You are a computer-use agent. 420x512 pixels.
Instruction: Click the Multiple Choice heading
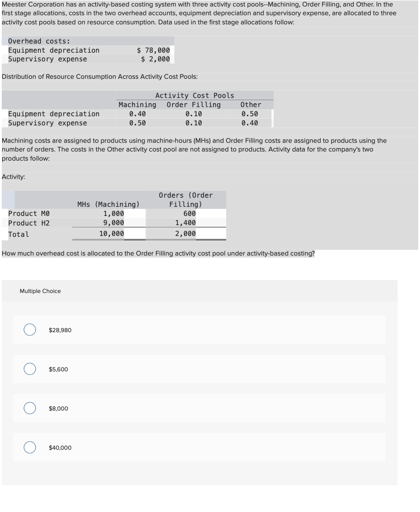coord(40,291)
